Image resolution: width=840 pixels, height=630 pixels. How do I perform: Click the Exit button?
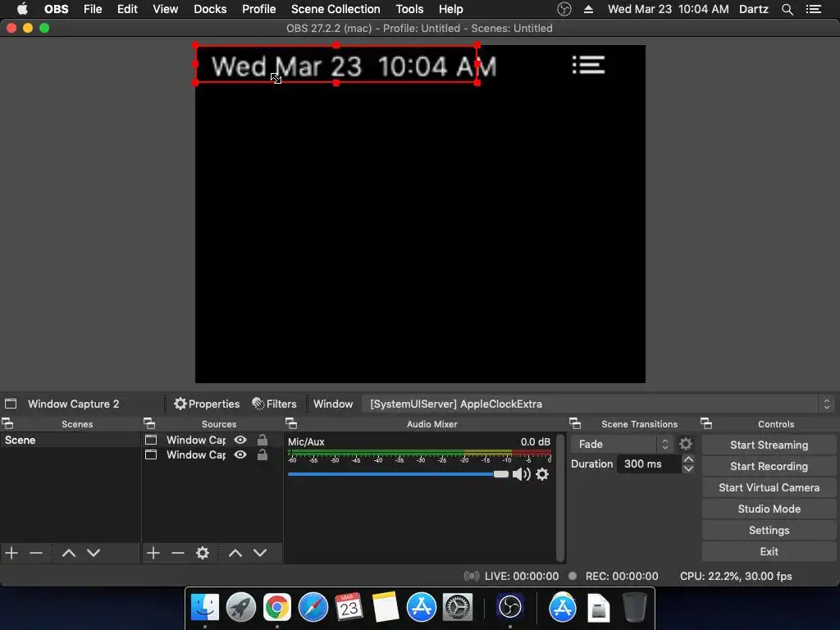[x=769, y=552]
